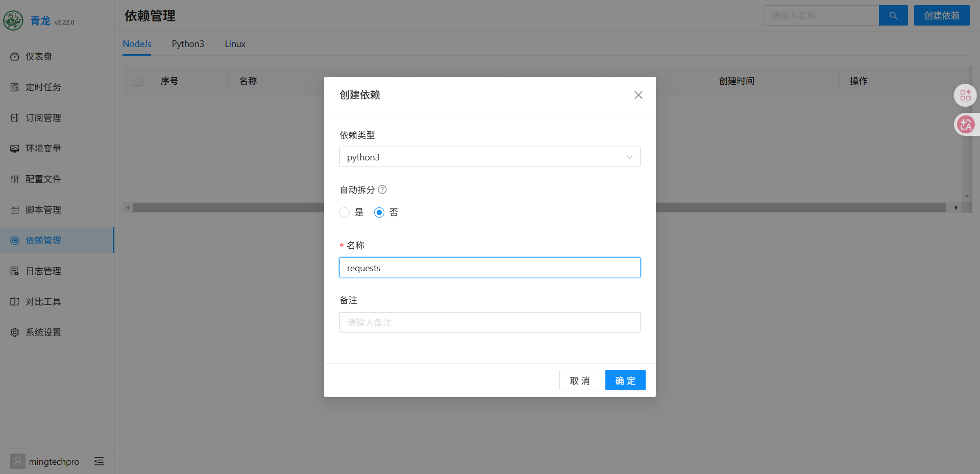Select 否 for 自动拆分
The height and width of the screenshot is (474, 980).
pos(379,212)
